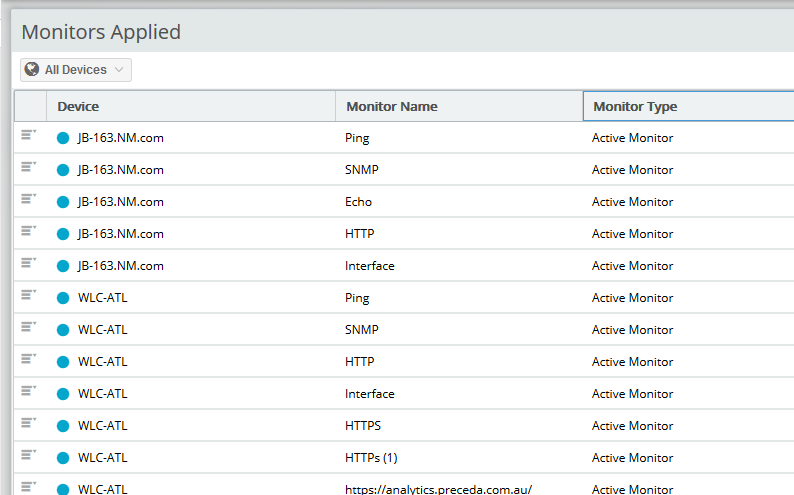
Task: Click status dot for WLC-ATL Interface row
Action: pyautogui.click(x=63, y=394)
